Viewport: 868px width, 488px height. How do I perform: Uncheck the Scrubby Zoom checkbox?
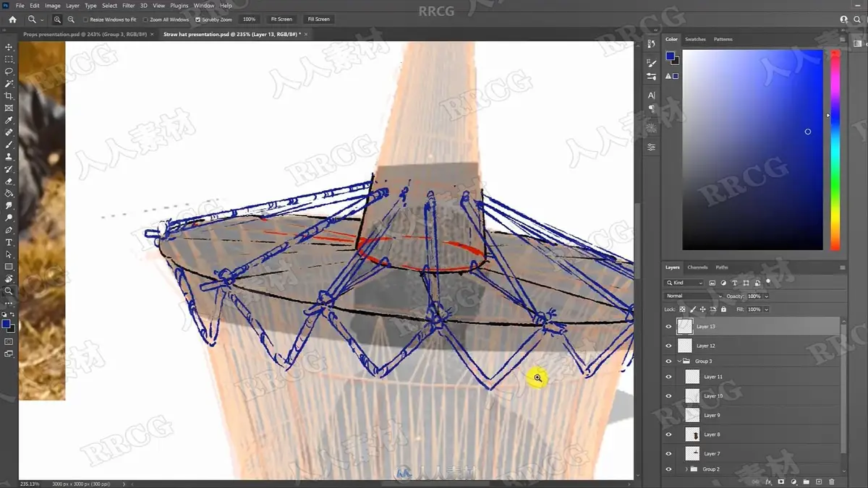tap(198, 20)
